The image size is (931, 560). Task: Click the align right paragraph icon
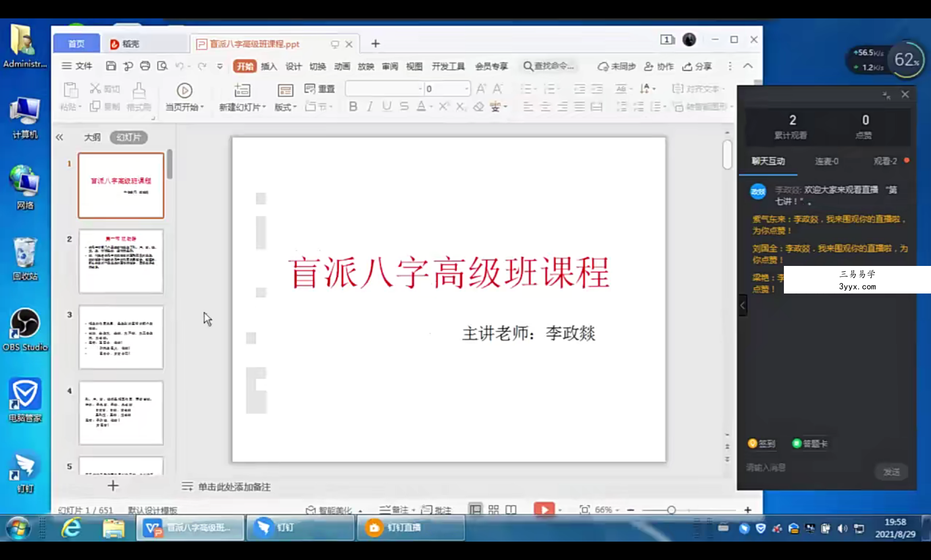pos(563,107)
